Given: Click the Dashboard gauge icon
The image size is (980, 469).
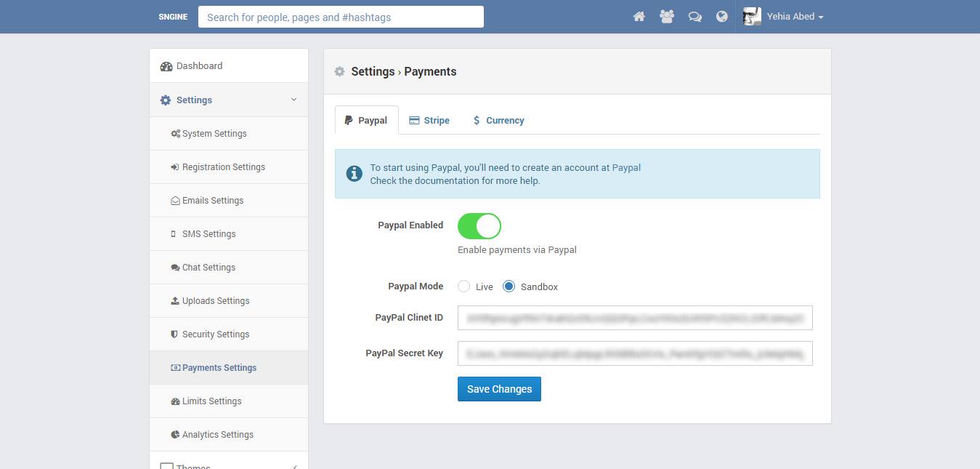Looking at the screenshot, I should 166,66.
